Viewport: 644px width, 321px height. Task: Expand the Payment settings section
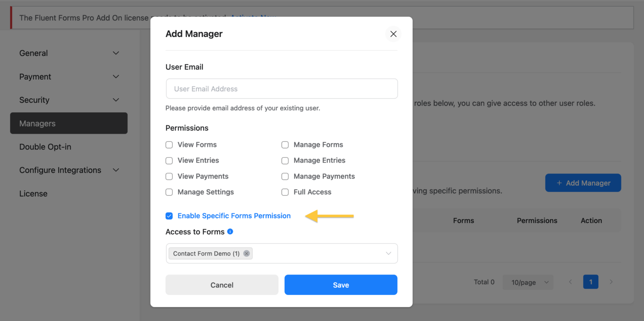pyautogui.click(x=116, y=76)
